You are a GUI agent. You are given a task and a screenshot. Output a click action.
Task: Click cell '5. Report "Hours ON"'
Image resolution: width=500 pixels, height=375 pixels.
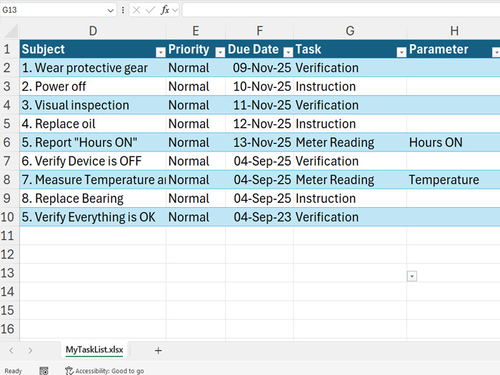[x=93, y=143]
